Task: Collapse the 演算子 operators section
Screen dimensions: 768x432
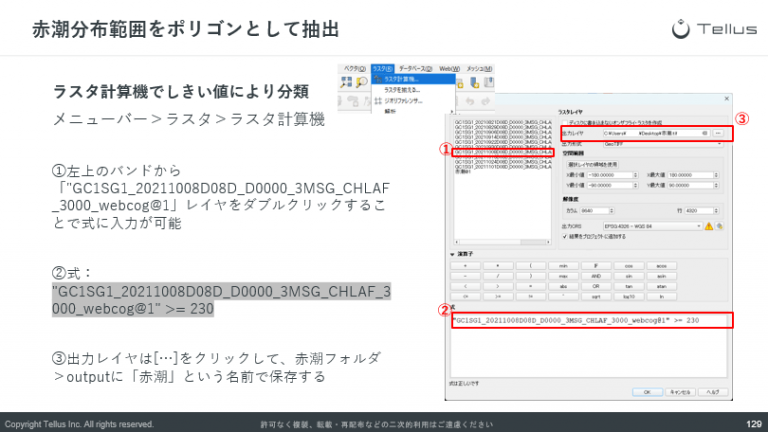Action: coord(452,254)
